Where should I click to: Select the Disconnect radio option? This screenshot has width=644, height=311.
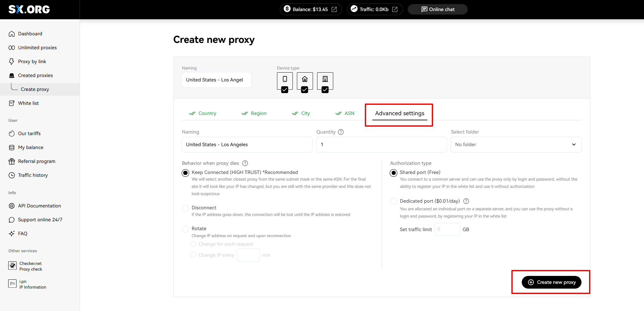(185, 208)
